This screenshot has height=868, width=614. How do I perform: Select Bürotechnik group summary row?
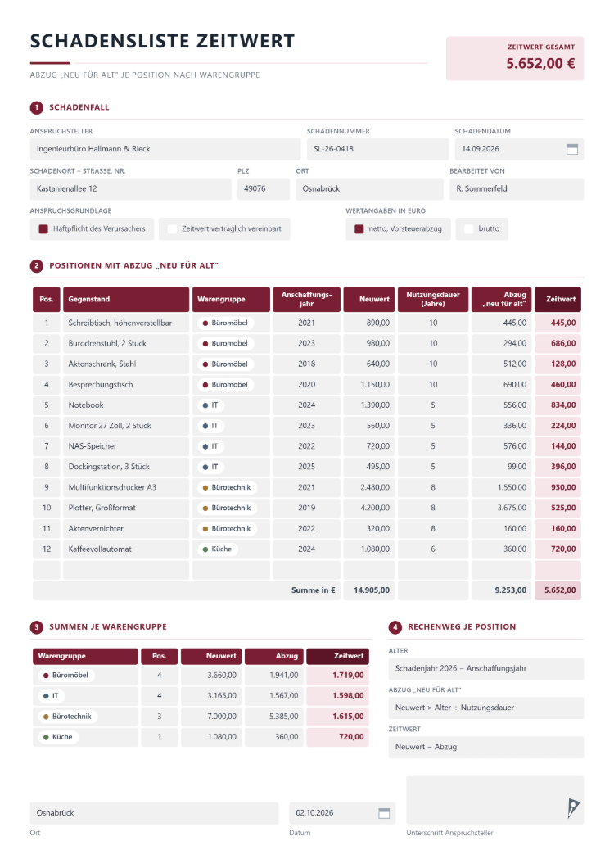click(x=201, y=717)
